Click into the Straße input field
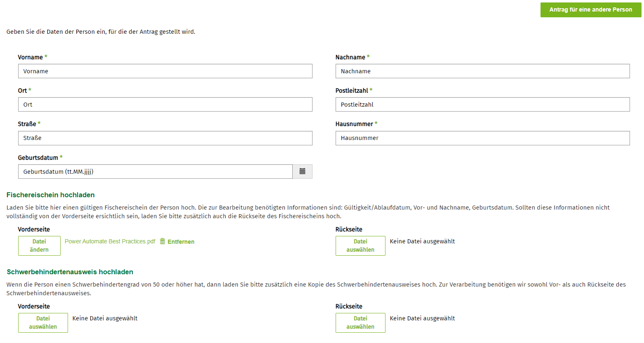This screenshot has height=343, width=644. (165, 138)
